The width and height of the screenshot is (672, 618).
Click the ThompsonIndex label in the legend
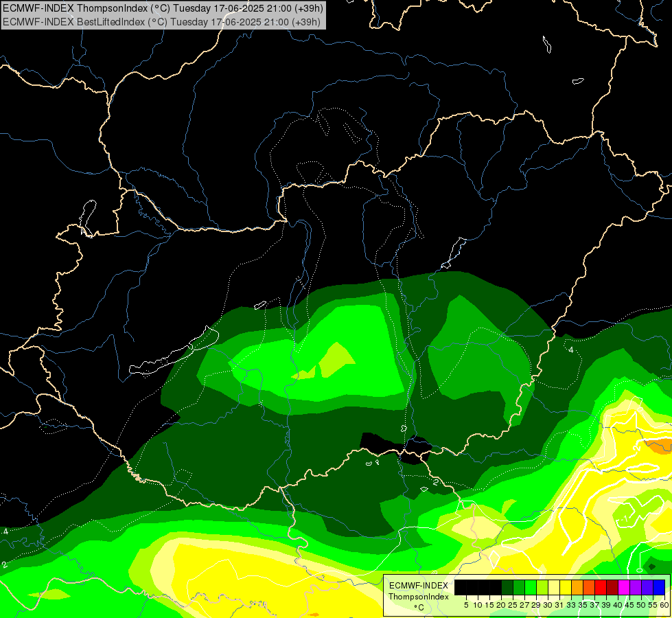pos(418,597)
